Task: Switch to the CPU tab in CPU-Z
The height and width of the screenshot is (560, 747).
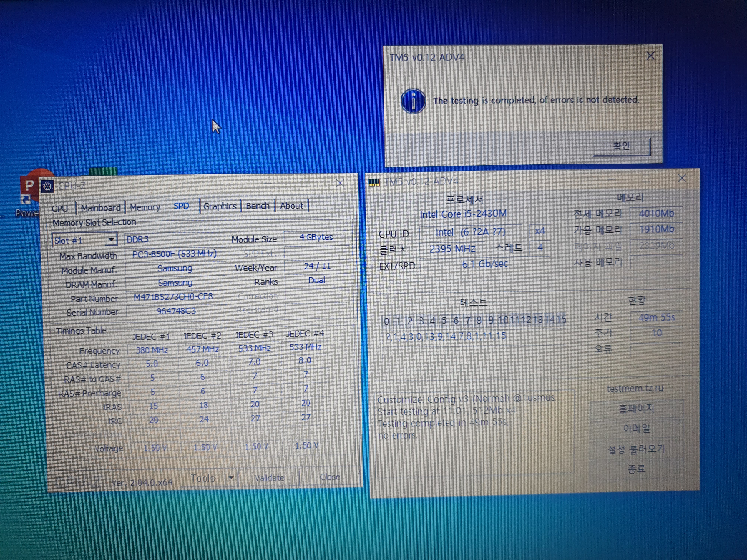Action: coord(60,208)
